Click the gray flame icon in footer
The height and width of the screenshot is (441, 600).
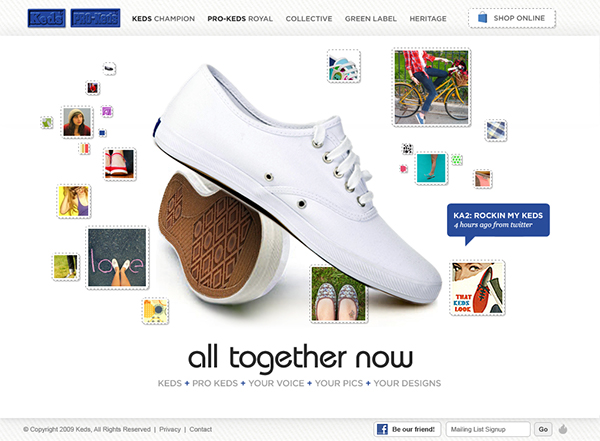pos(563,429)
